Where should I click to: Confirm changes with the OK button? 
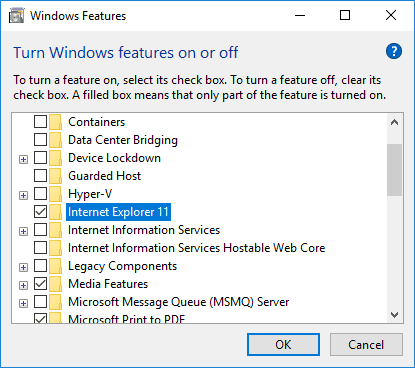click(x=283, y=345)
